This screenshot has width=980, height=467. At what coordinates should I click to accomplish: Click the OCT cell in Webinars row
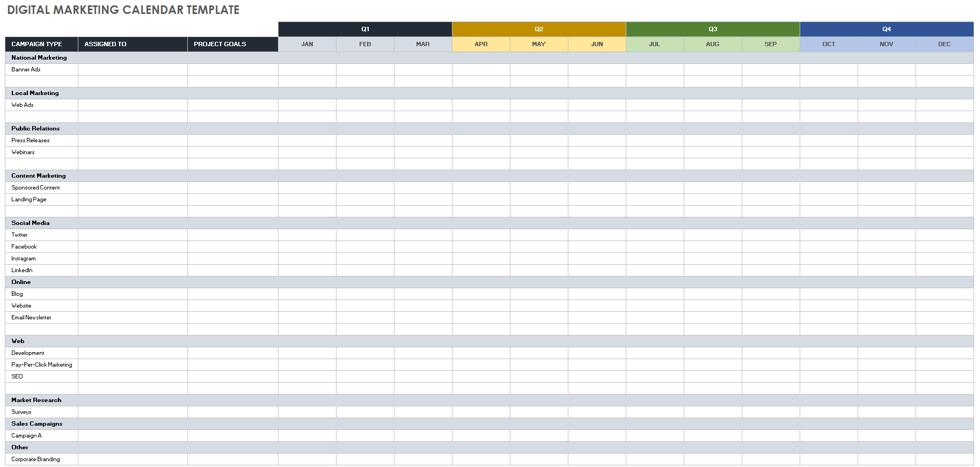pyautogui.click(x=829, y=152)
